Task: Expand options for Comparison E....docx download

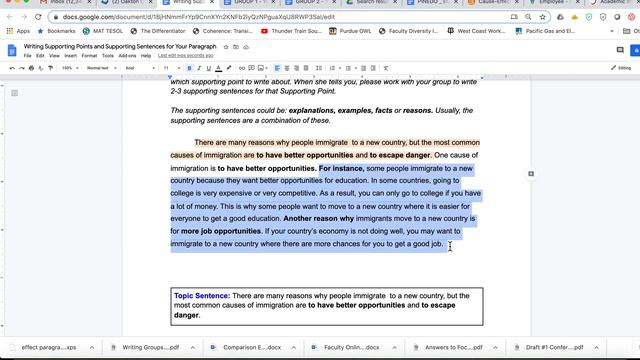Action: click(293, 347)
